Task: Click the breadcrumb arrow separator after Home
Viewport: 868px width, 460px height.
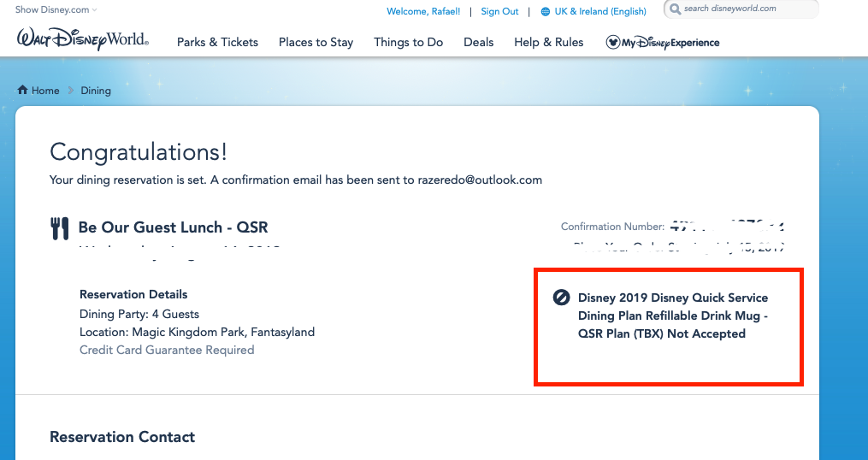Action: [71, 91]
